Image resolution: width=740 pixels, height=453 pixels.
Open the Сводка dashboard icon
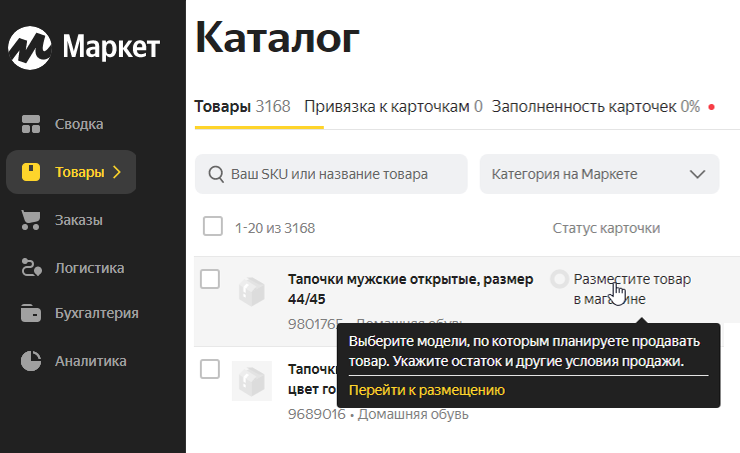[31, 124]
